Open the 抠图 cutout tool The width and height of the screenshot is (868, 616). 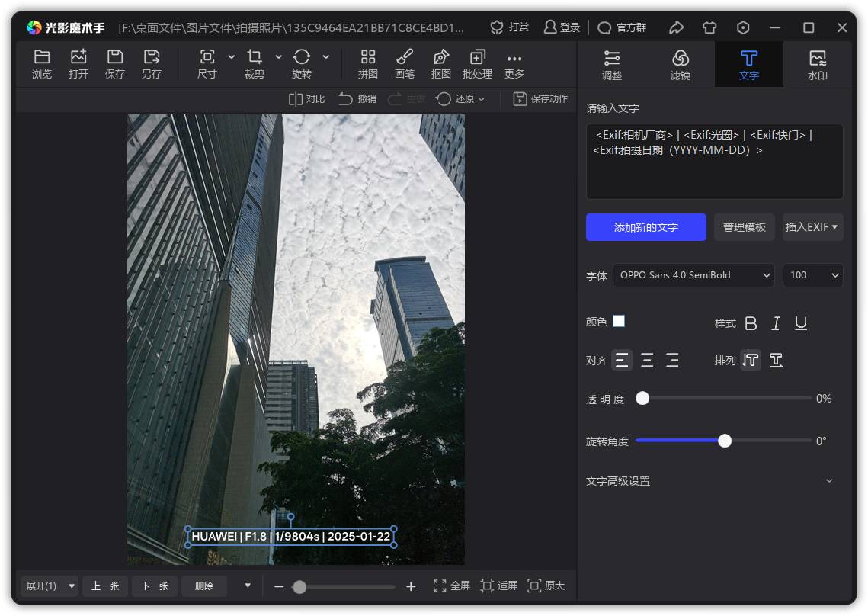click(x=440, y=64)
